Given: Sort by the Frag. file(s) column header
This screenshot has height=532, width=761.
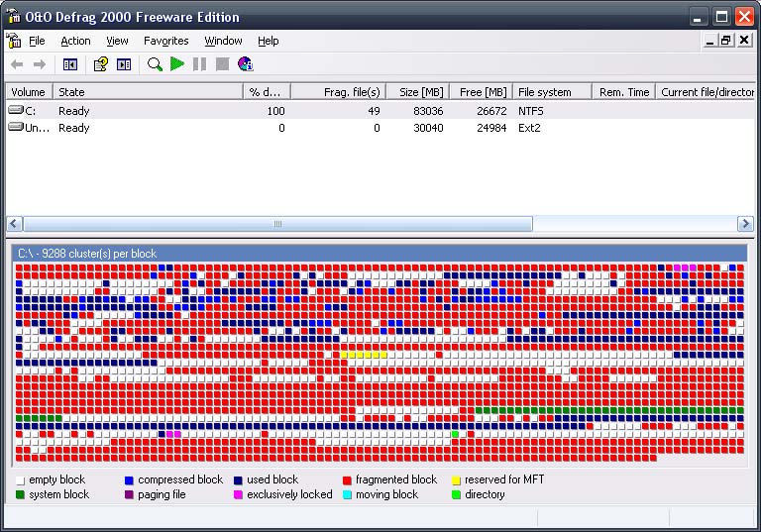Looking at the screenshot, I should click(338, 92).
